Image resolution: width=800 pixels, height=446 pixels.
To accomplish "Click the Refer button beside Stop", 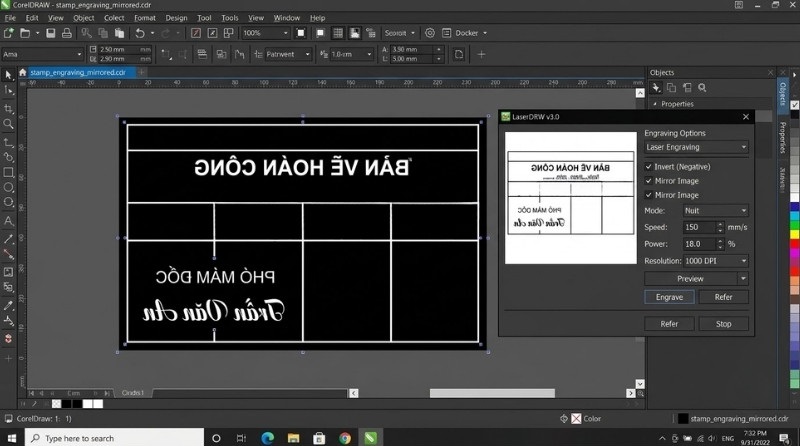I will coord(669,324).
